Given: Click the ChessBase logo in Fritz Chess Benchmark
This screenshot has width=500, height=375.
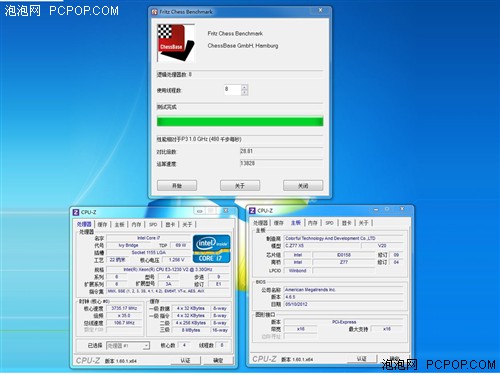Looking at the screenshot, I should [x=176, y=43].
